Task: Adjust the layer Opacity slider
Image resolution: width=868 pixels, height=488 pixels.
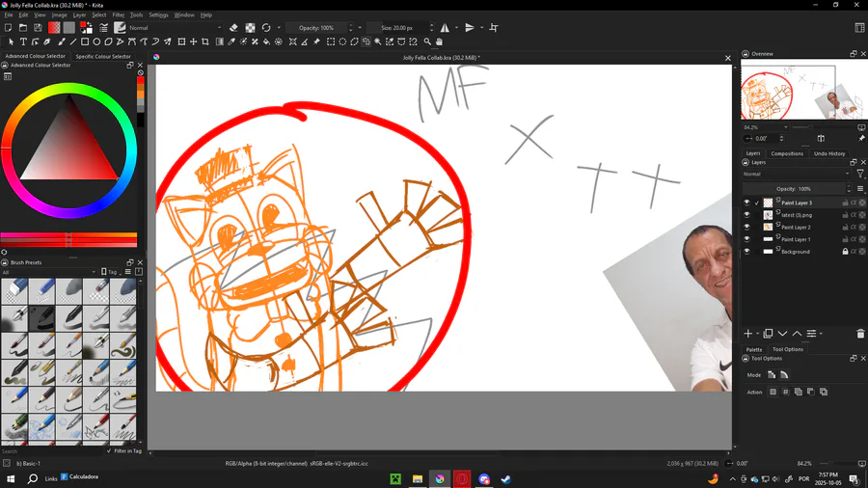Action: tap(794, 189)
